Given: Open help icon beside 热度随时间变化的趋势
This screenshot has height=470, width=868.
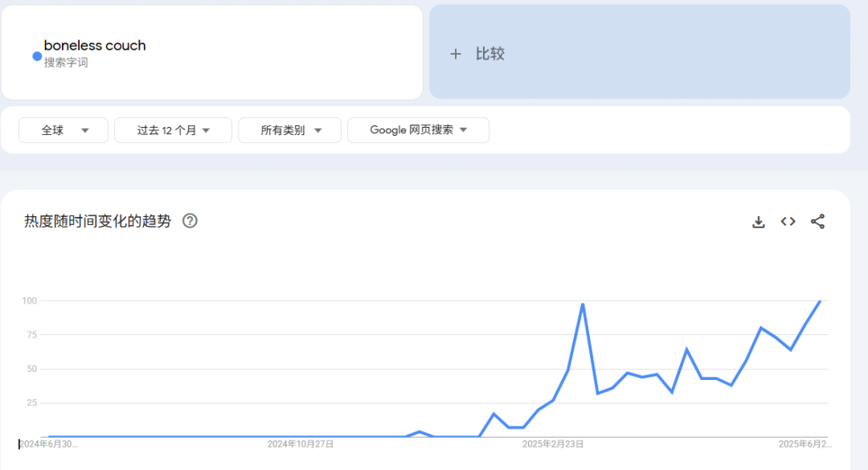Looking at the screenshot, I should click(x=190, y=221).
